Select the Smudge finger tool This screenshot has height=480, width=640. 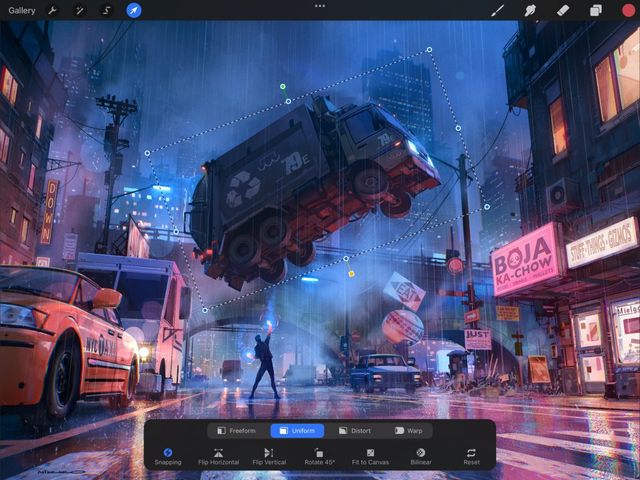pyautogui.click(x=530, y=11)
